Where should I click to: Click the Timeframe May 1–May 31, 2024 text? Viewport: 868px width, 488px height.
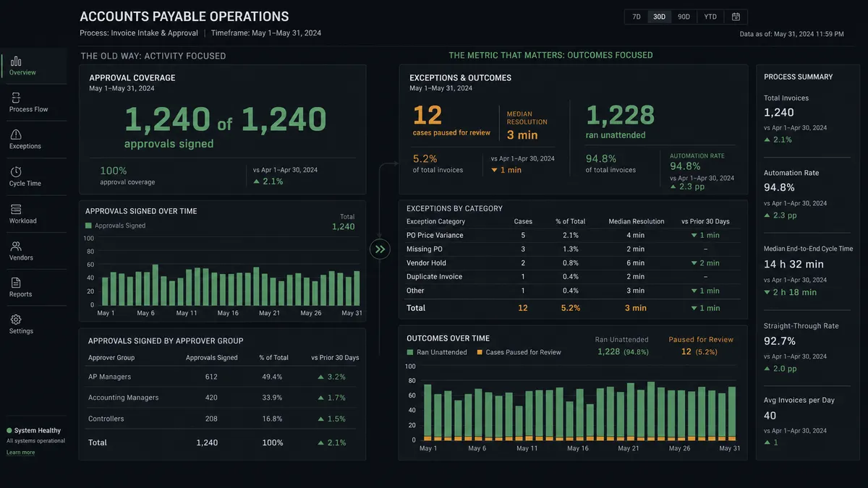[x=266, y=33]
